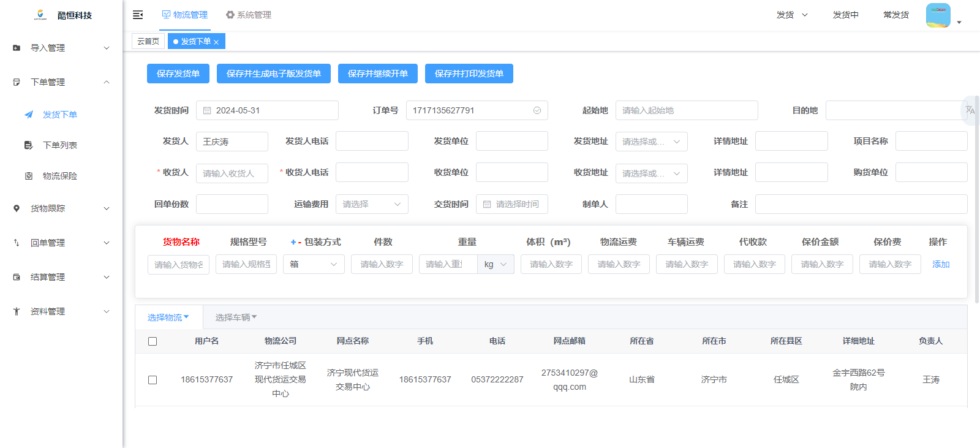Viewport: 980px width, 448px height.
Task: Click the 发货下单 paper-plane icon
Action: 29,115
